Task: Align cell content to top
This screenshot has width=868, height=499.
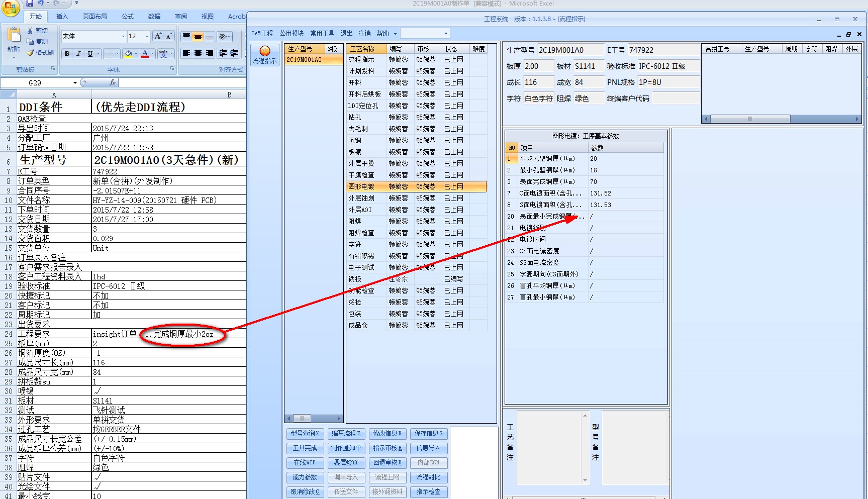Action: [x=186, y=36]
